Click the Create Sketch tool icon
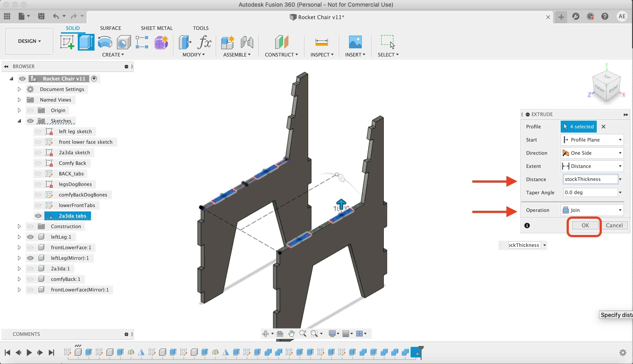Viewport: 633px width, 364px height. pos(67,42)
